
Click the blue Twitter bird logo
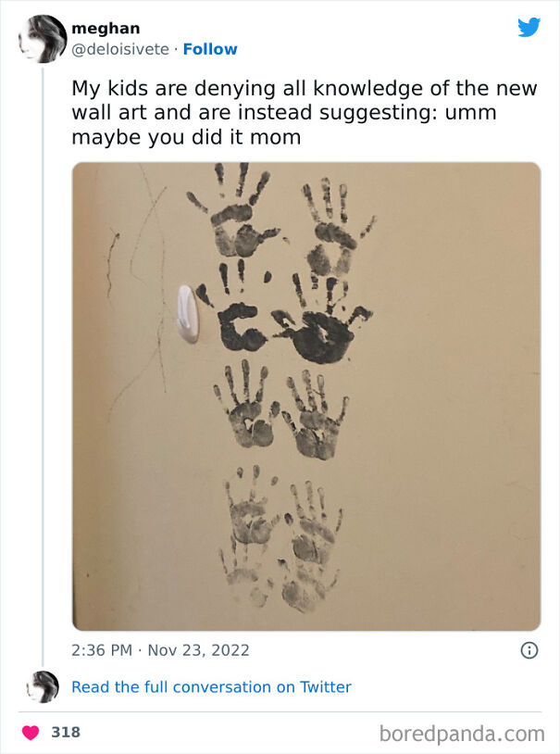point(529,28)
